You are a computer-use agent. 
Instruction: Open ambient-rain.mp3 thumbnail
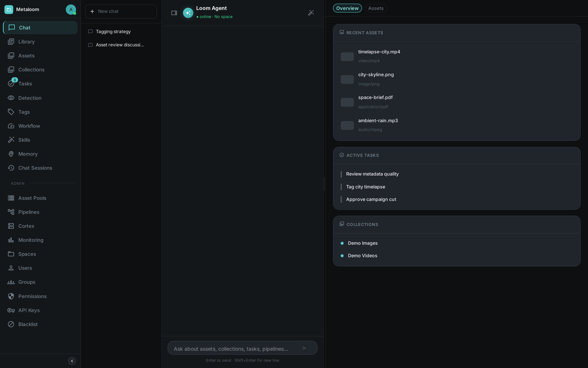coord(347,125)
